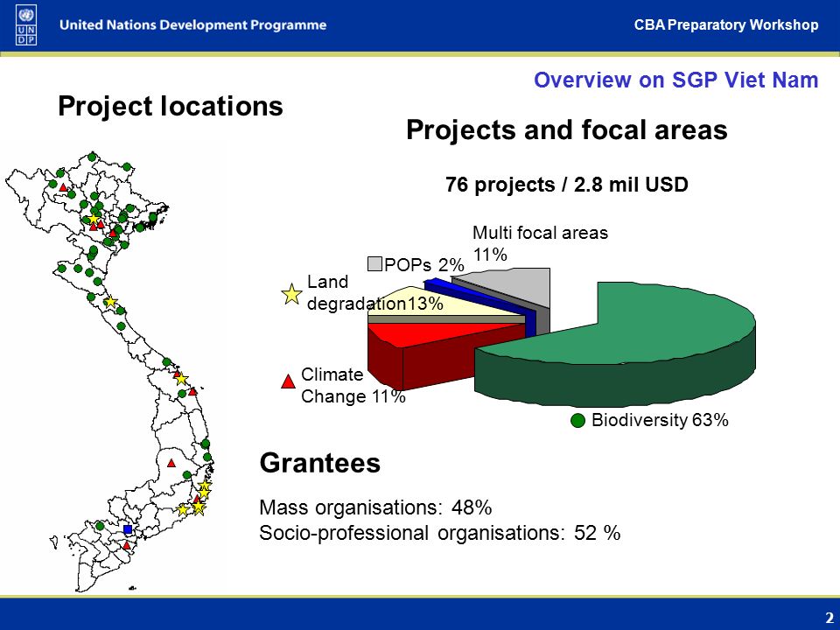This screenshot has height=630, width=840.
Task: Click the yellow star Land degradation legend icon
Action: (291, 294)
